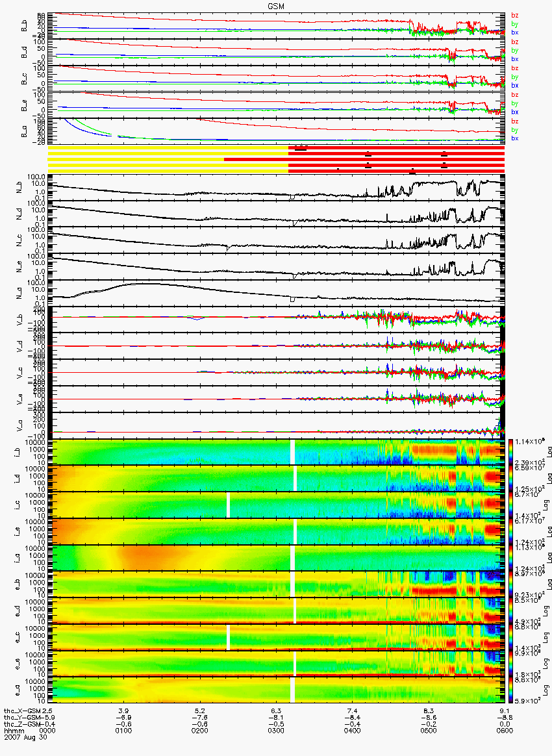Click the 9.1 X-GSM position value
The image size is (552, 756).
coord(505,711)
